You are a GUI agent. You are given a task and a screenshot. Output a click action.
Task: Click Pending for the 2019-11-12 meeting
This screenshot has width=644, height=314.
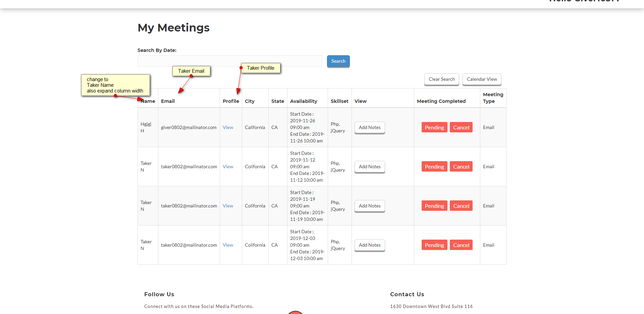click(434, 167)
